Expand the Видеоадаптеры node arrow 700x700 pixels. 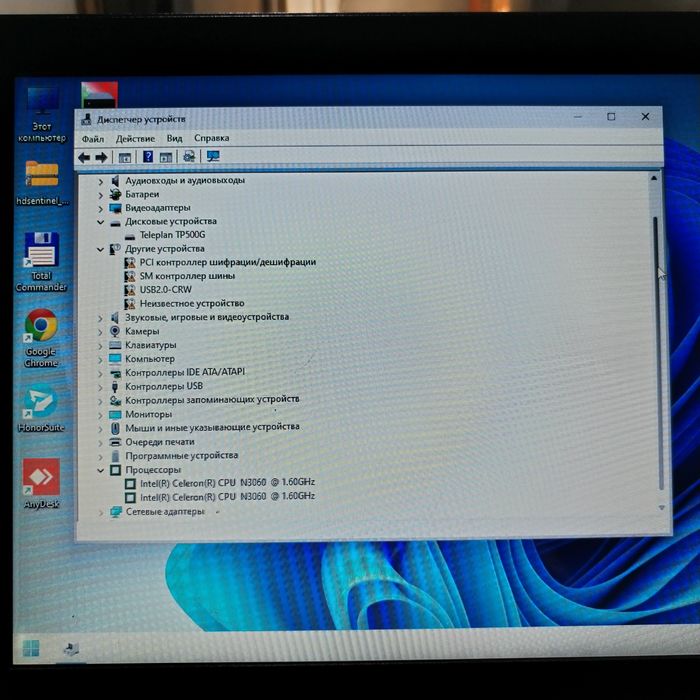(100, 208)
